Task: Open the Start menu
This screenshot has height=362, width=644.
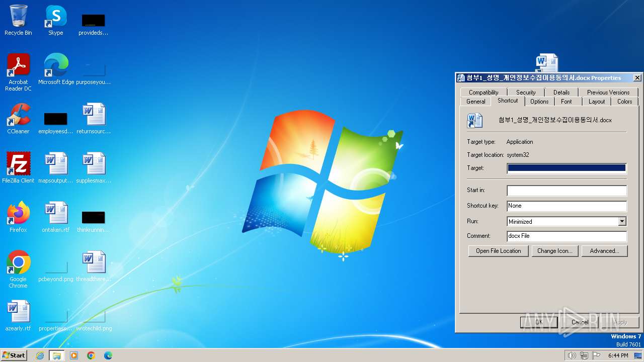Action: (14, 355)
